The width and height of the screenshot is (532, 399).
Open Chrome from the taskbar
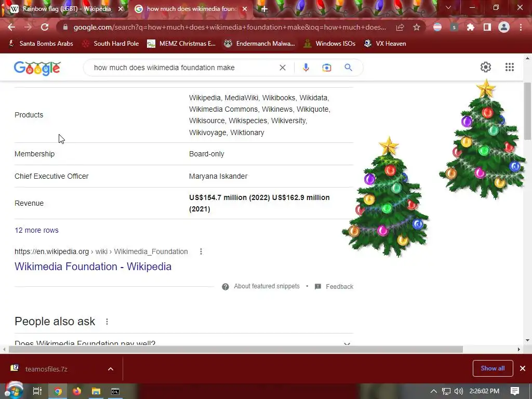click(x=58, y=391)
